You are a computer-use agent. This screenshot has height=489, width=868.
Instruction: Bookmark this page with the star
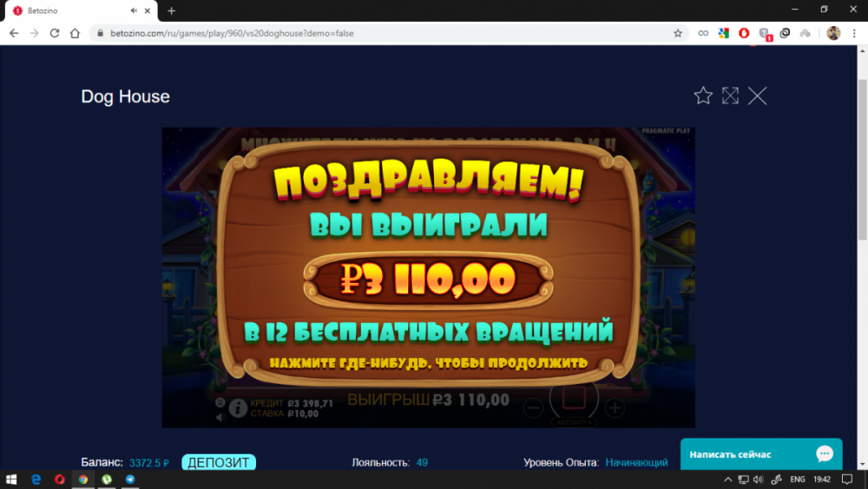click(x=678, y=33)
